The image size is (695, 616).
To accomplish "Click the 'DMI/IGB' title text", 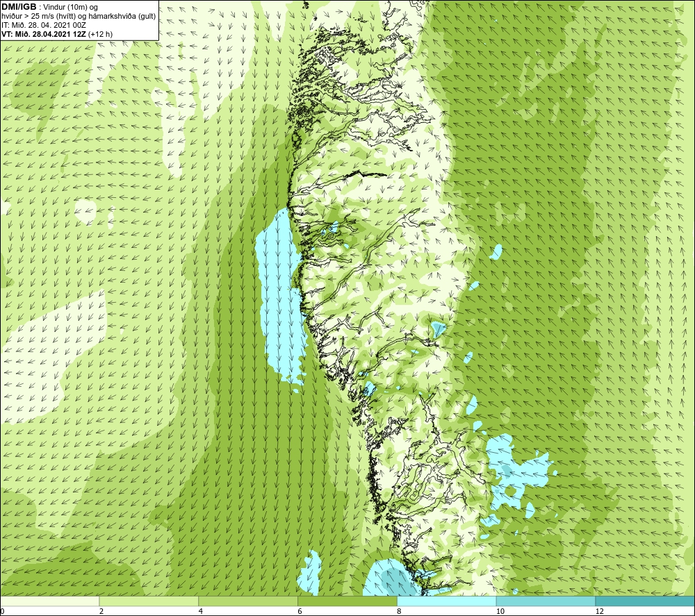I will [19, 7].
